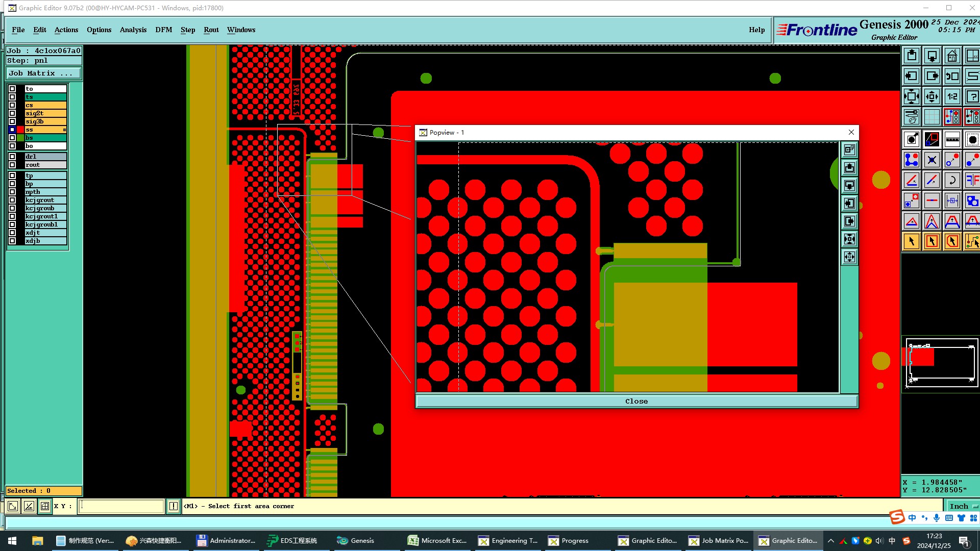
Task: Open the wrench and palette settings icon
Action: [912, 117]
